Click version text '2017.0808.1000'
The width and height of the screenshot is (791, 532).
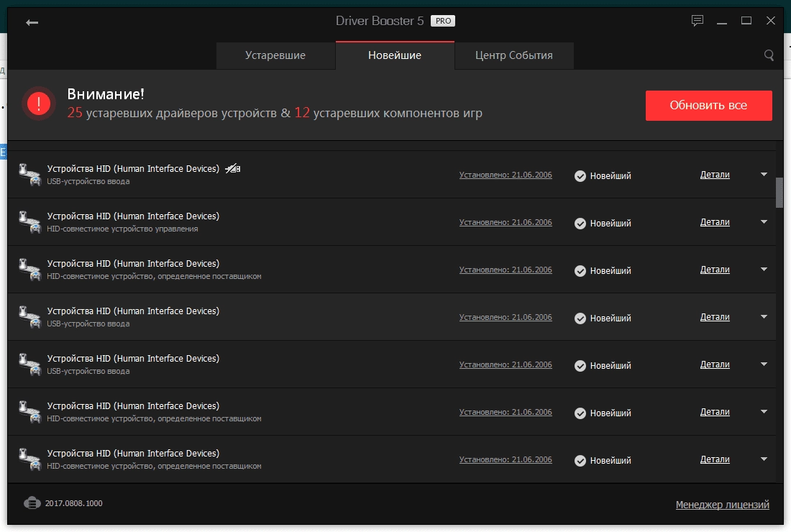[x=73, y=503]
